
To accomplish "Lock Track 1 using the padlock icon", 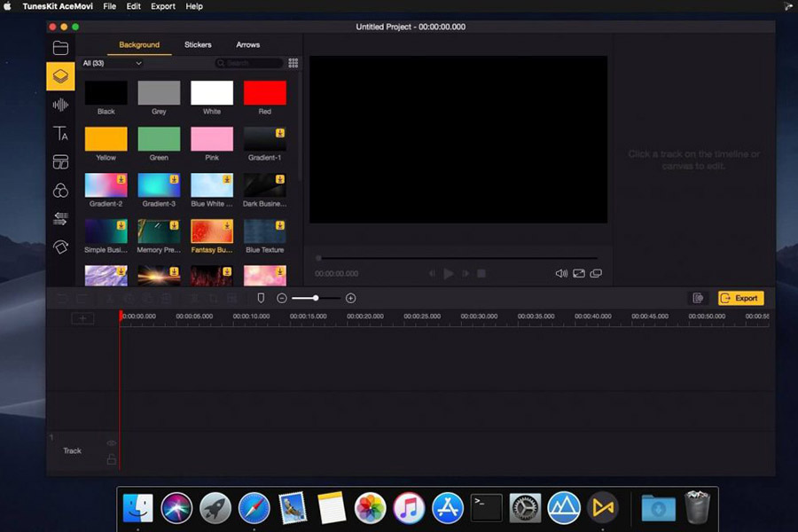I will (112, 458).
